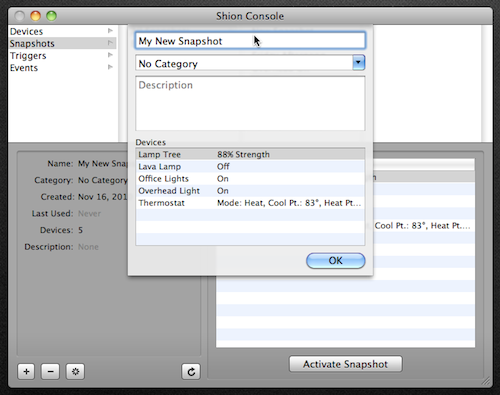Click the add (+) snapshot button

point(26,371)
